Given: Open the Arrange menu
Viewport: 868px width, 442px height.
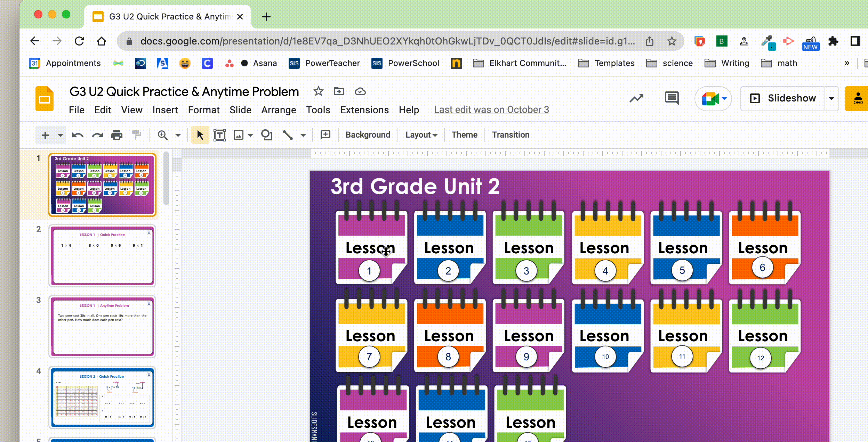Looking at the screenshot, I should click(x=279, y=110).
